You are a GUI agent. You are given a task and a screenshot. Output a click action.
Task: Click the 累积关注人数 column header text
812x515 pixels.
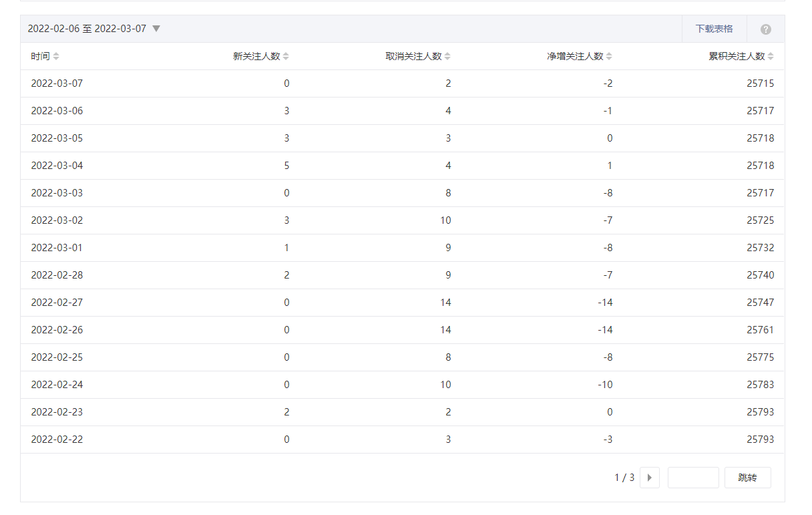pyautogui.click(x=737, y=57)
